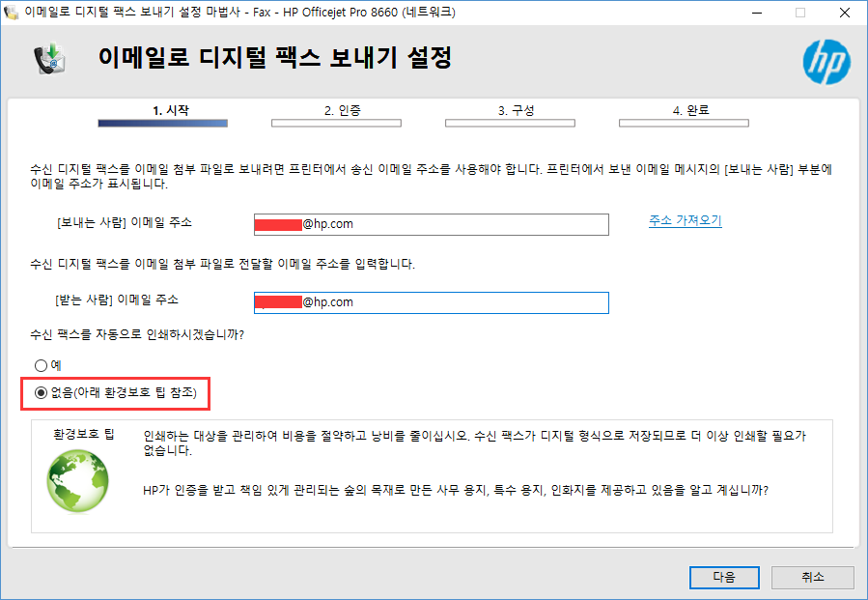This screenshot has height=600, width=868.
Task: Select the 예 radio button
Action: [x=41, y=365]
